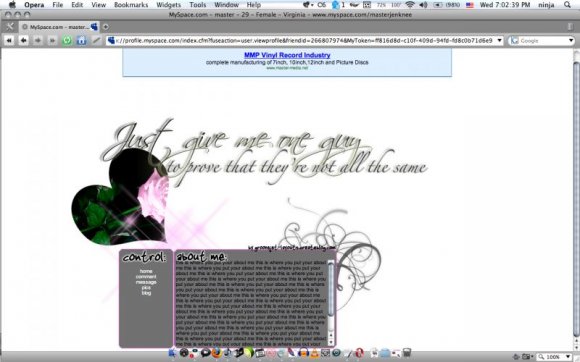Click the ninja user name menu

coord(546,5)
